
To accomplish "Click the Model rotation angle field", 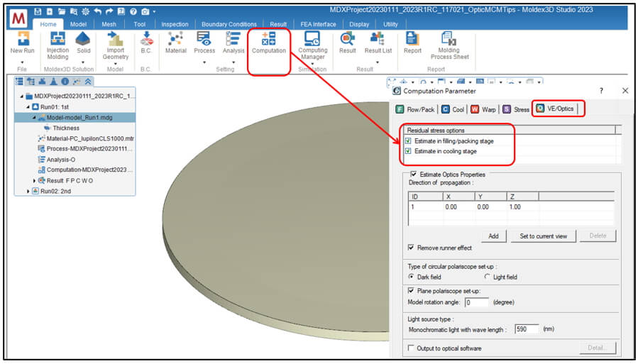I will [476, 302].
